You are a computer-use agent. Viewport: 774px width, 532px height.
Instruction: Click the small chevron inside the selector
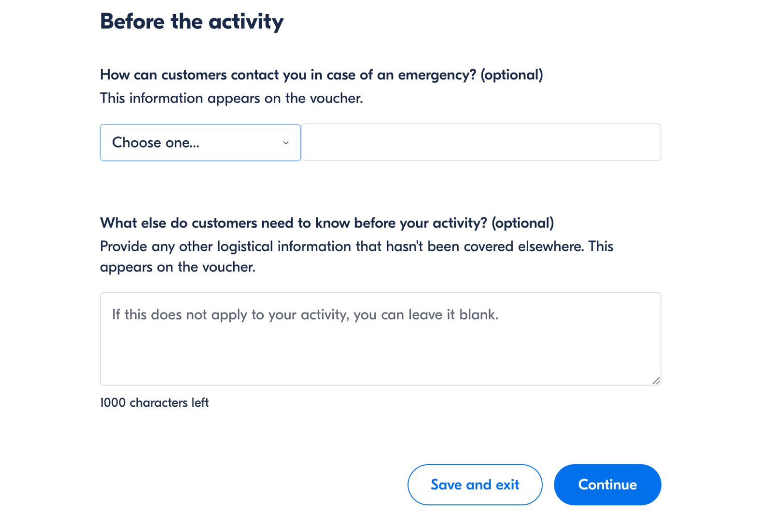(x=285, y=143)
